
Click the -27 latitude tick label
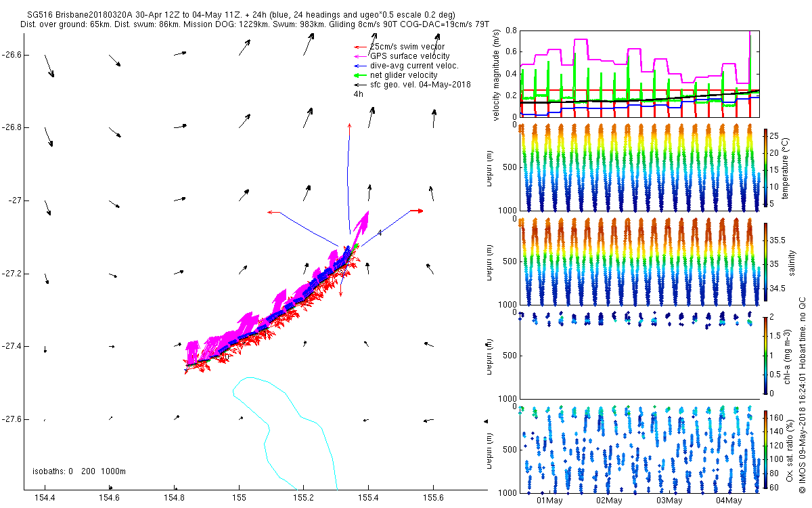click(x=16, y=200)
